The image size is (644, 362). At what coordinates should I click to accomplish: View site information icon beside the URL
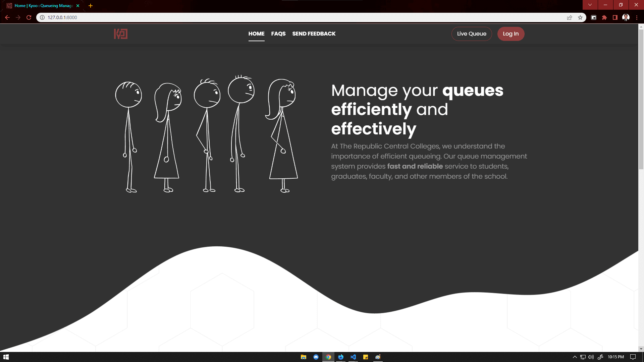point(42,17)
